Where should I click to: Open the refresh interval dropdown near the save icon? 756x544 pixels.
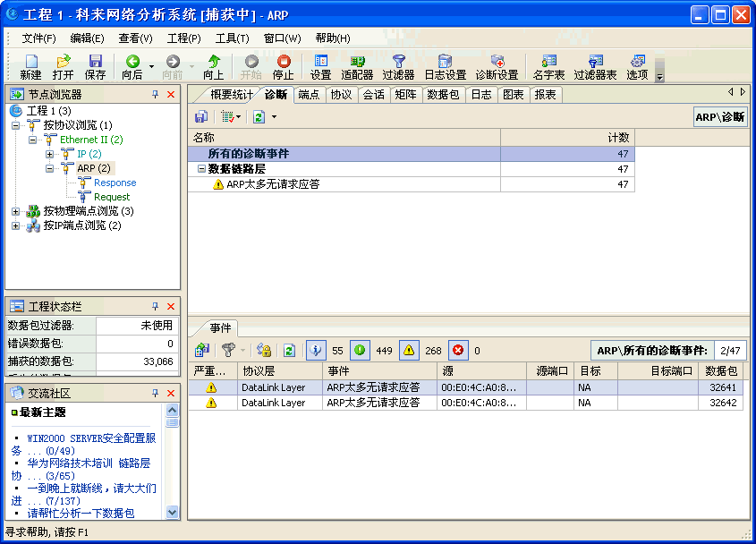point(274,117)
